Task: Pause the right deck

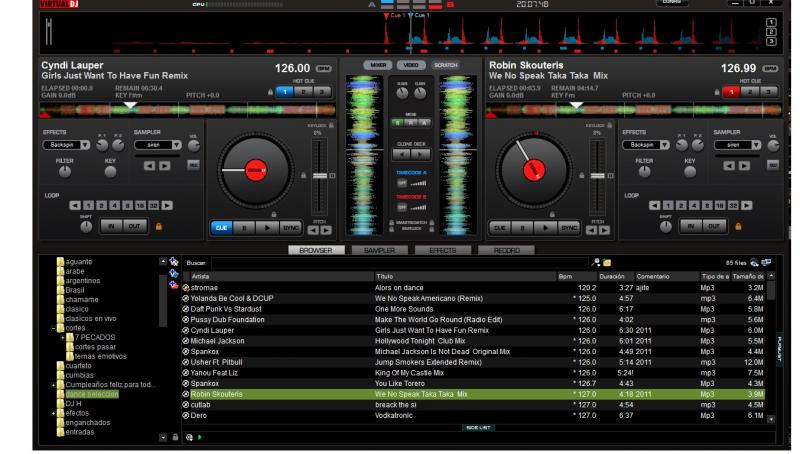Action: 521,227
